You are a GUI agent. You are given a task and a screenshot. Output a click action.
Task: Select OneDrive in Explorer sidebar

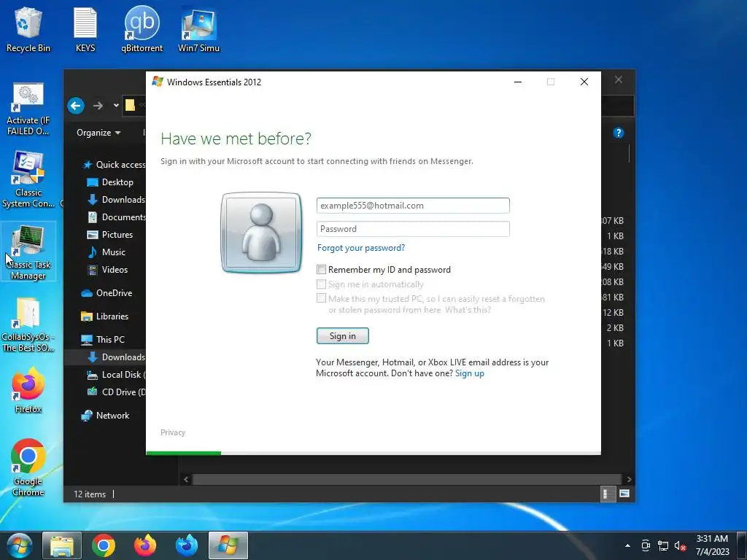point(107,293)
